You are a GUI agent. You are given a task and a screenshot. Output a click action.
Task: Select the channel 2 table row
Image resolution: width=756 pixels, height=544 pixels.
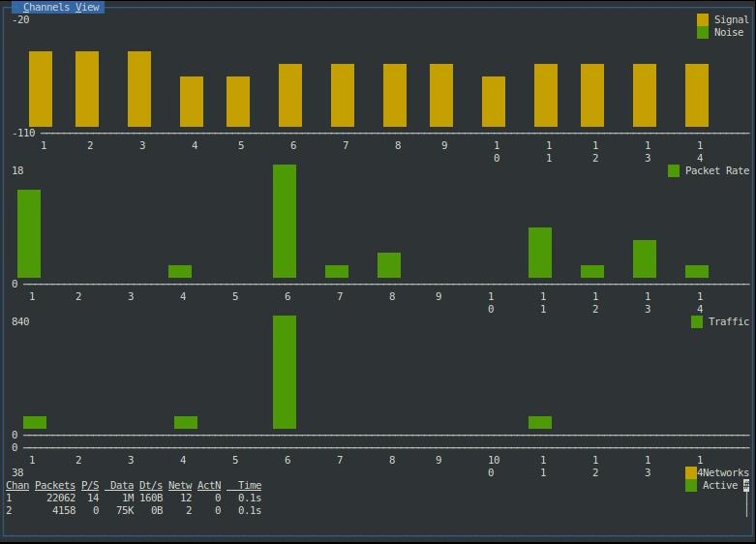coord(134,510)
